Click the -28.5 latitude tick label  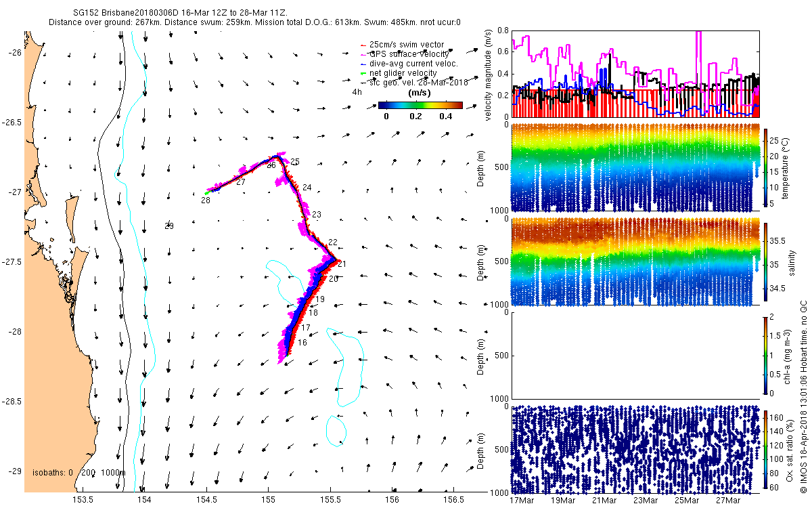[x=11, y=402]
